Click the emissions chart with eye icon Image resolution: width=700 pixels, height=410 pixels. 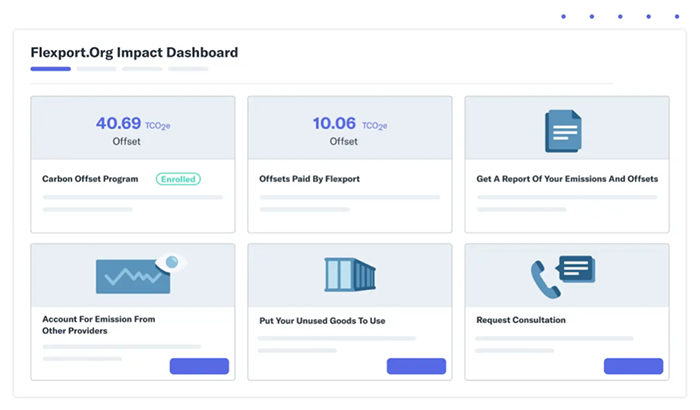[141, 273]
